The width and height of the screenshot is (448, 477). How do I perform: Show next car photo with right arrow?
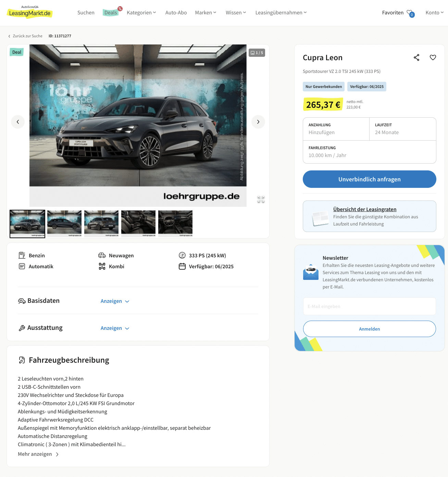258,122
